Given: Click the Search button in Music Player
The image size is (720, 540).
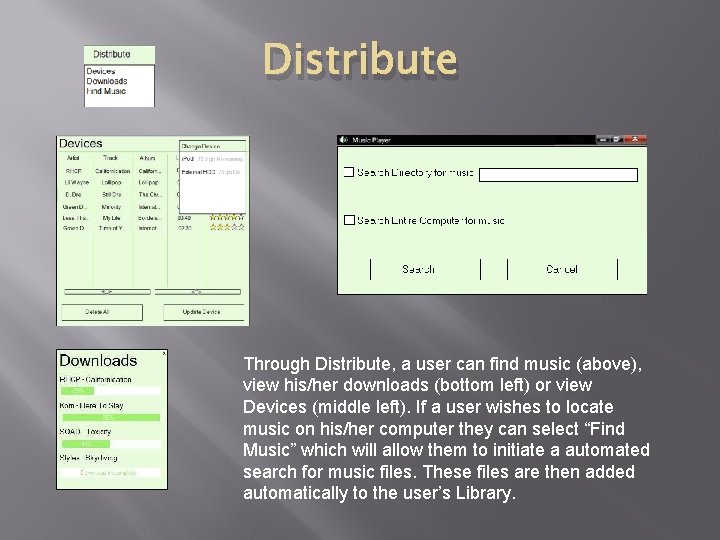Looking at the screenshot, I should click(425, 269).
